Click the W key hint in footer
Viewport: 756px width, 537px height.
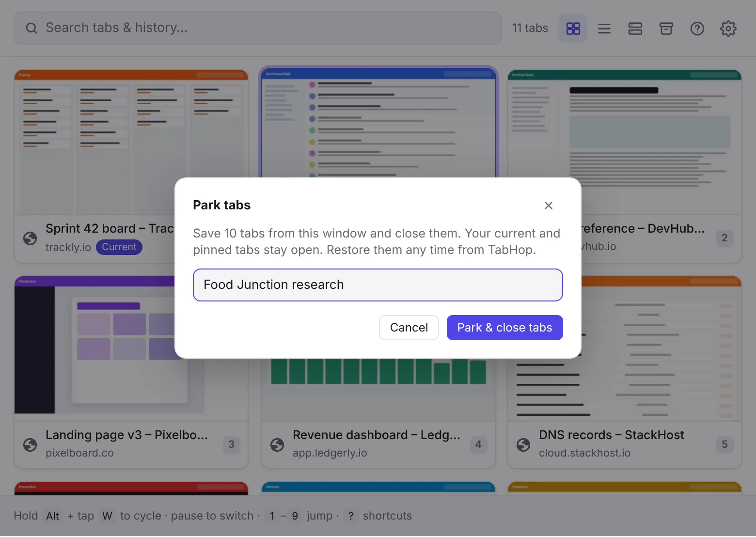[107, 516]
